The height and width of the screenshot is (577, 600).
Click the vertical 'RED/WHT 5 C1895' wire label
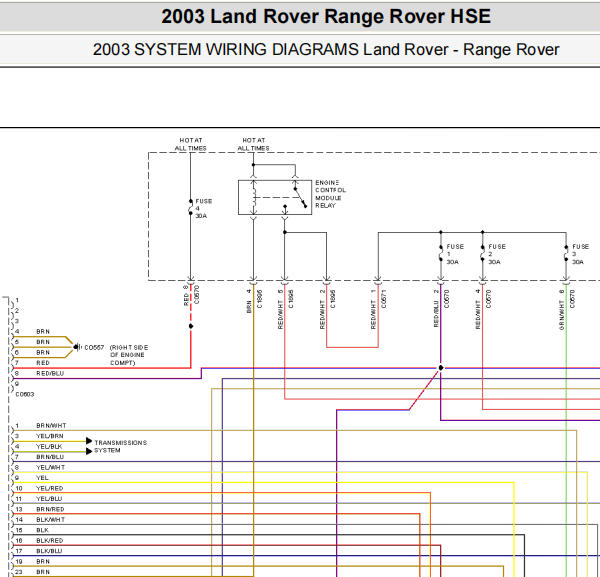pos(285,309)
